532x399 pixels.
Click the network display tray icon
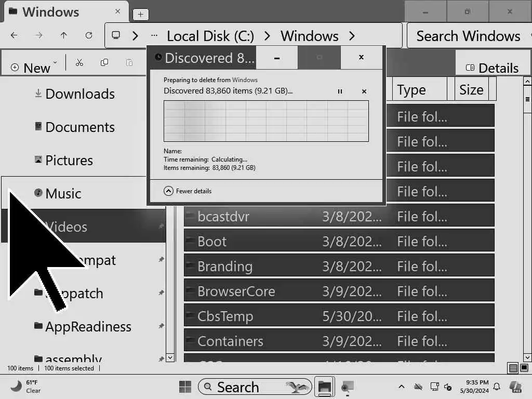pos(434,387)
